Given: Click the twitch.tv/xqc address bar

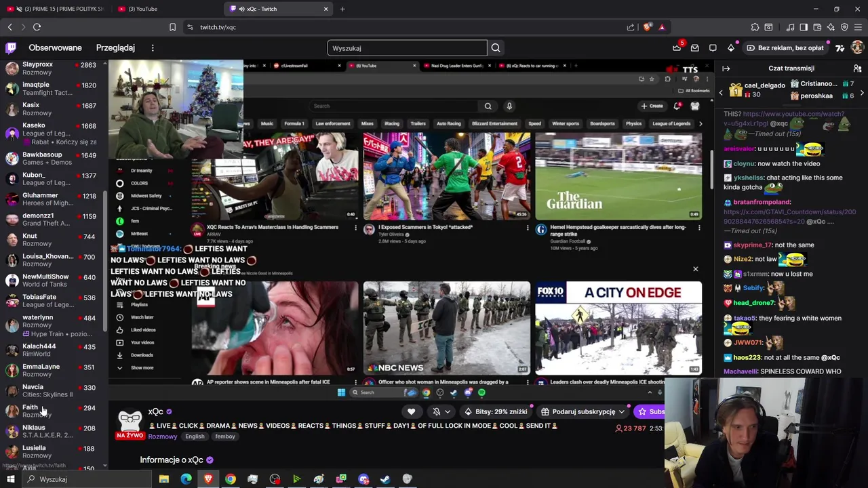Looking at the screenshot, I should click(407, 27).
